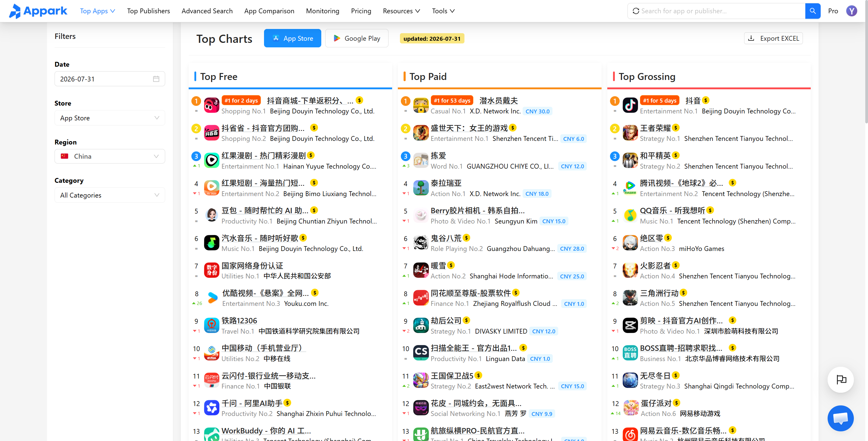Screen dimensions: 868x441
Task: Open 鬼谷八荒 app link
Action: [x=446, y=238]
